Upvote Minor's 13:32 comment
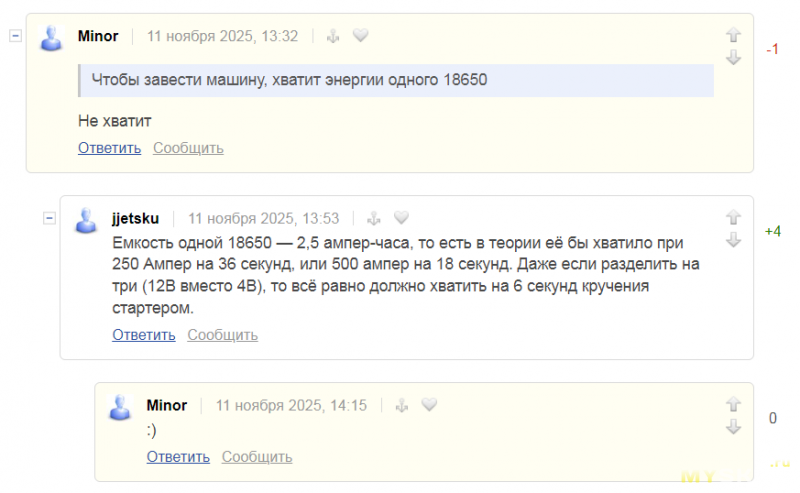This screenshot has width=800, height=493. tap(733, 35)
